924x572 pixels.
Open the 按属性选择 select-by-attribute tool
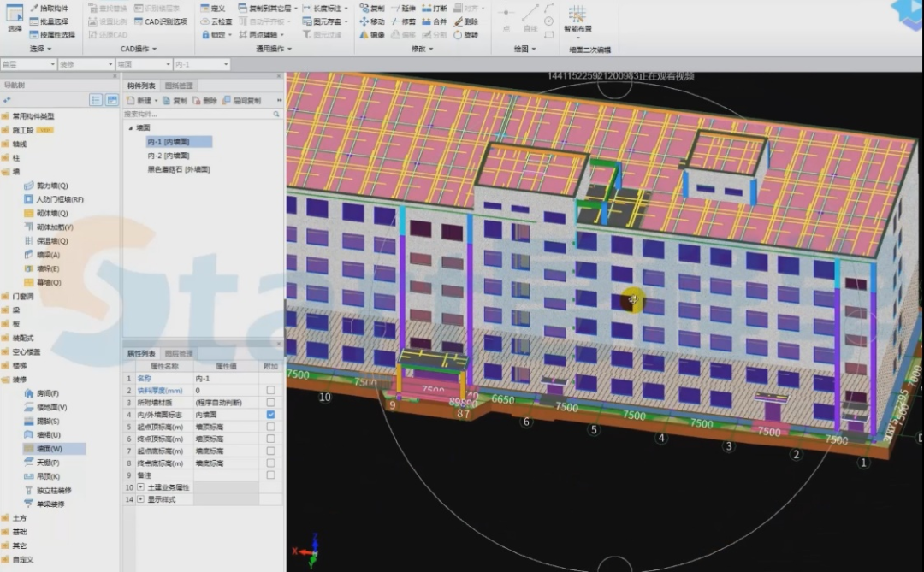click(52, 35)
